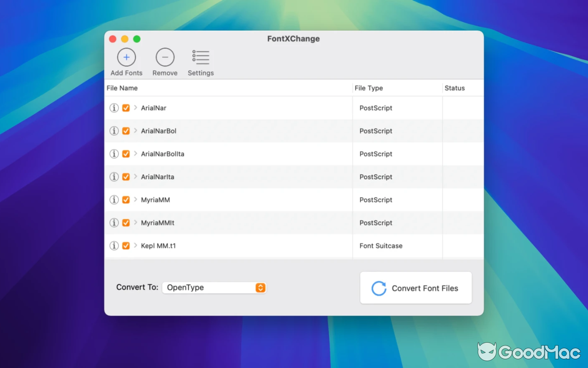The height and width of the screenshot is (368, 588).
Task: Click the info icon for ArialNarBolIta
Action: click(x=114, y=154)
